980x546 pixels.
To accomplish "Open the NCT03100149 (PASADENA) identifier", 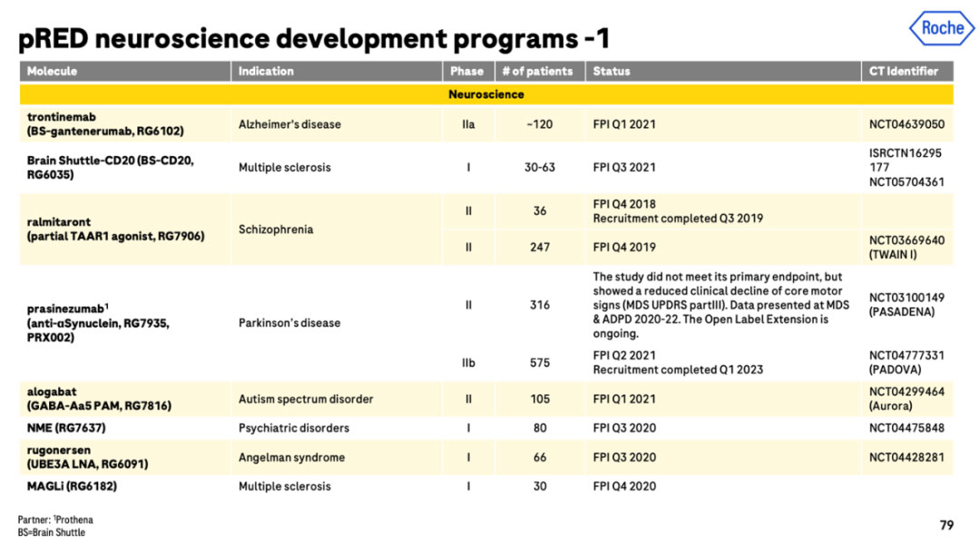I will pyautogui.click(x=906, y=304).
